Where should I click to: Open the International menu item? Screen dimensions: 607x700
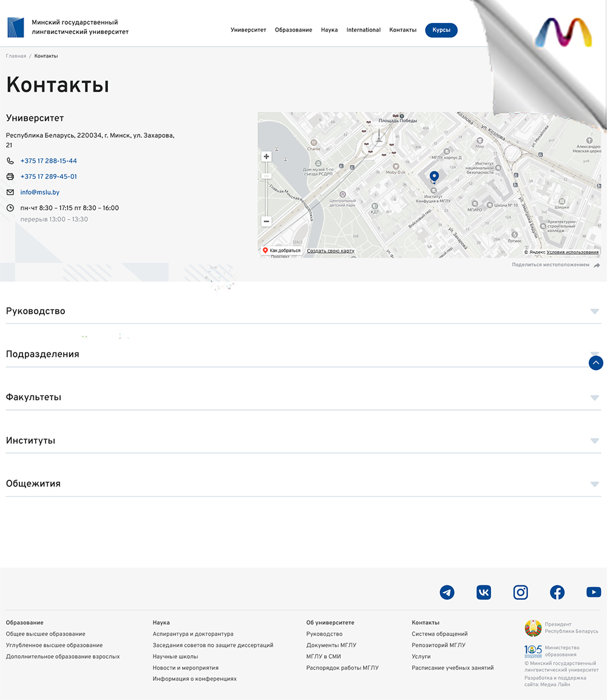[x=364, y=30]
